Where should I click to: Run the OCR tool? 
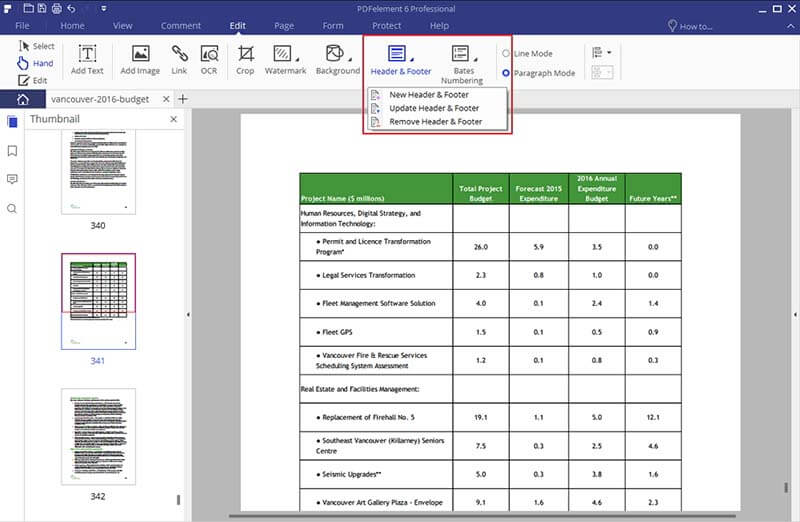(x=209, y=60)
